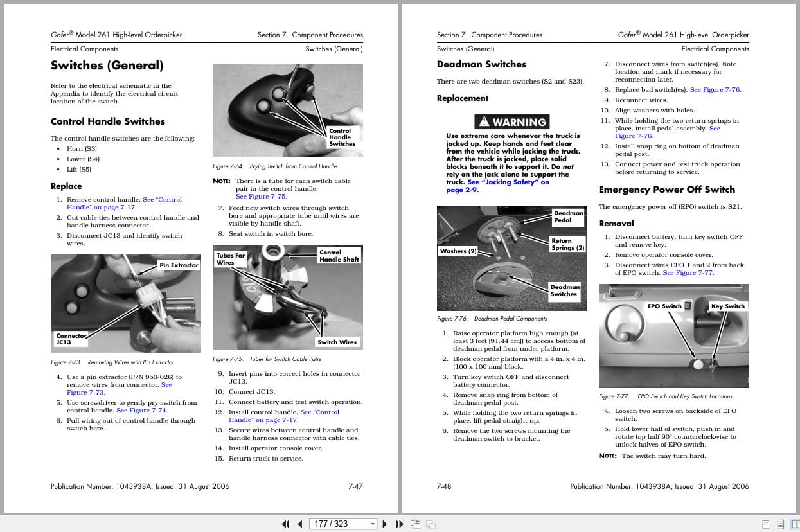
Task: Click the "Connector JC13" callout label
Action: click(x=70, y=339)
